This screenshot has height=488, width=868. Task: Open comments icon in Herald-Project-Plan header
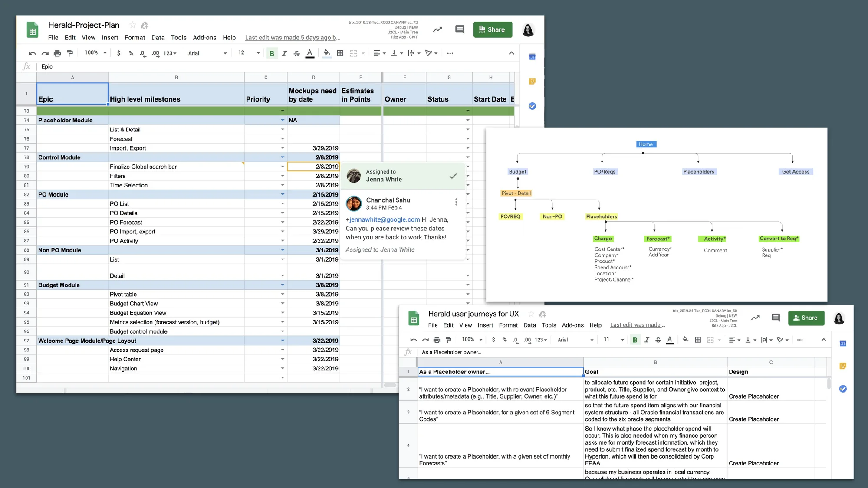point(460,29)
